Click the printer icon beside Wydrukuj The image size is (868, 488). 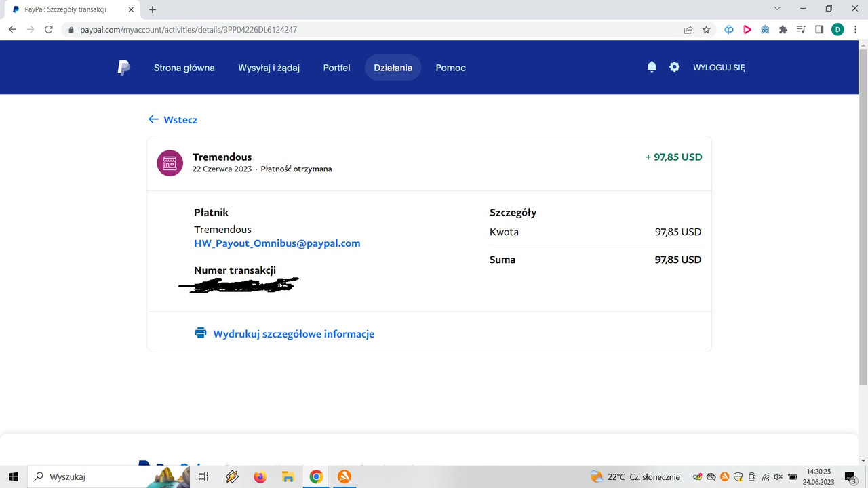click(201, 333)
